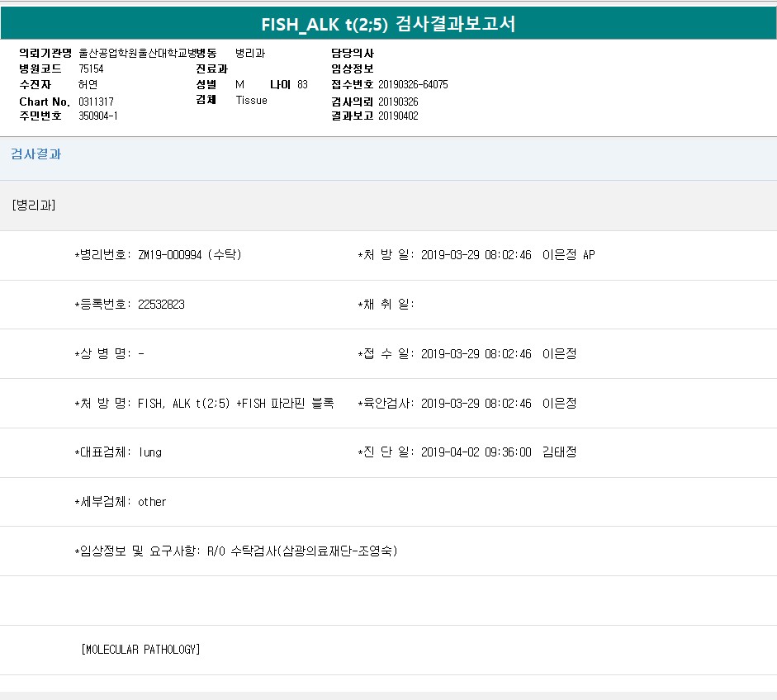777x700 pixels.
Task: Select the 접수번호 value 20190326-64075
Action: tap(413, 85)
